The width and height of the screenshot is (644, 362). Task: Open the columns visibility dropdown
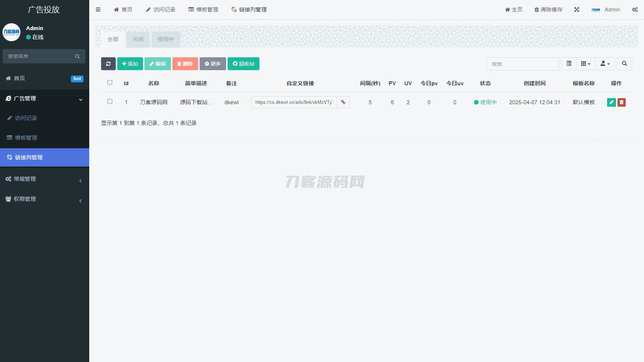(586, 64)
